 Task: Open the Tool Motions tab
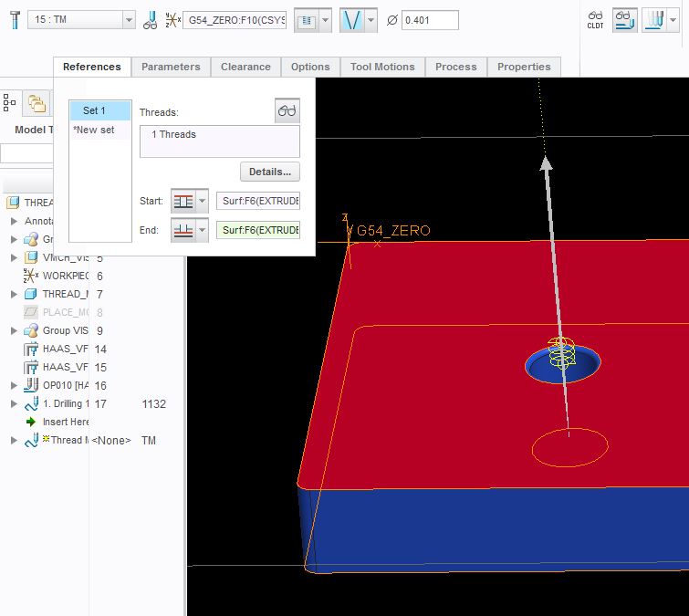pyautogui.click(x=382, y=67)
